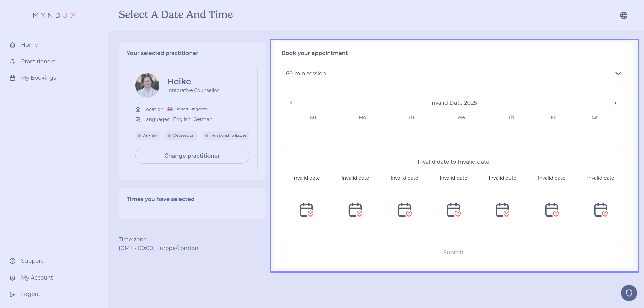Click the Change practitioner button
Image resolution: width=644 pixels, height=308 pixels.
click(192, 156)
